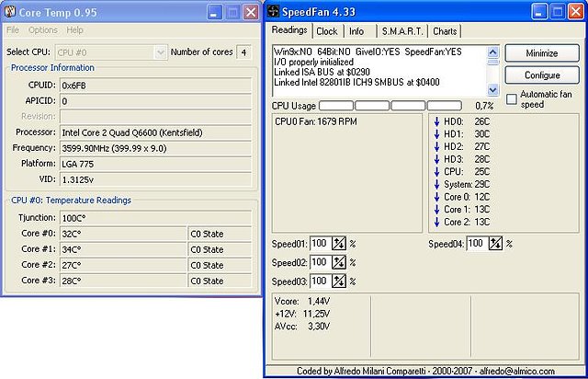Click the blue arrow icon beside HD0

(435, 121)
